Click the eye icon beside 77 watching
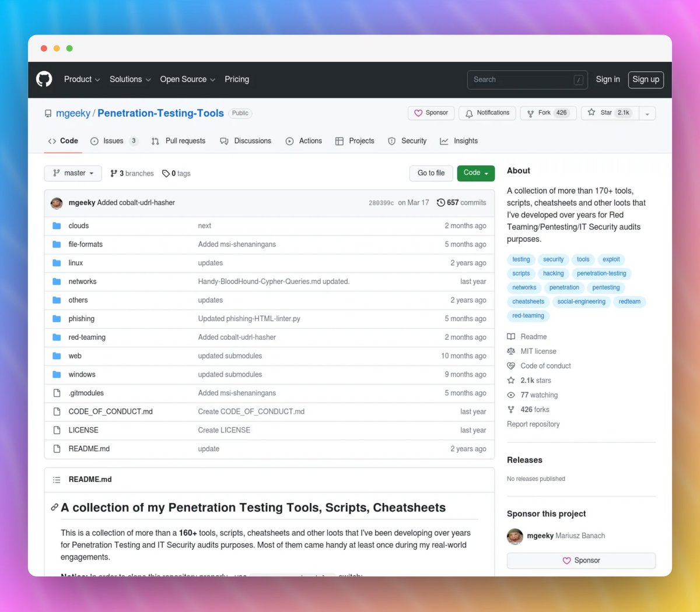This screenshot has width=700, height=612. click(x=512, y=395)
